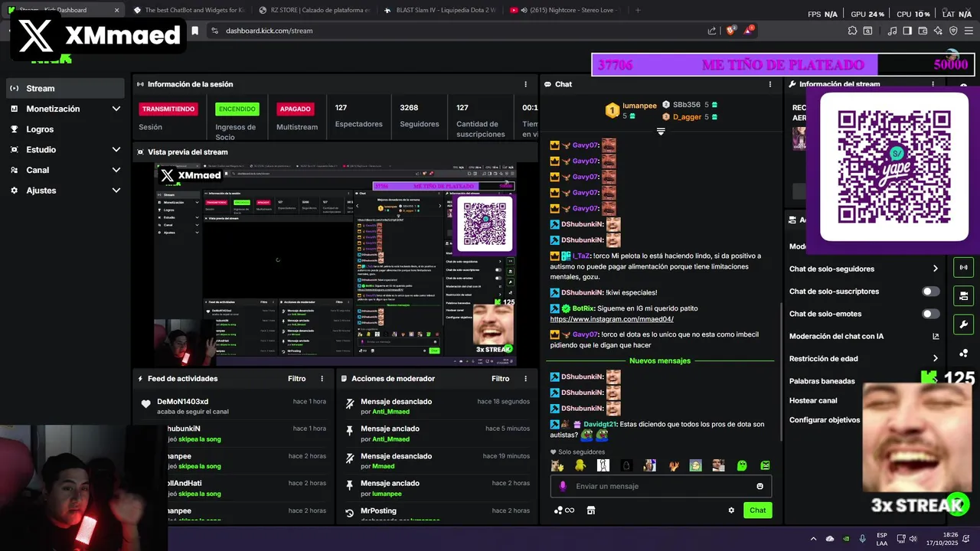Click the share page icon in address bar
The height and width of the screenshot is (551, 980).
(712, 31)
